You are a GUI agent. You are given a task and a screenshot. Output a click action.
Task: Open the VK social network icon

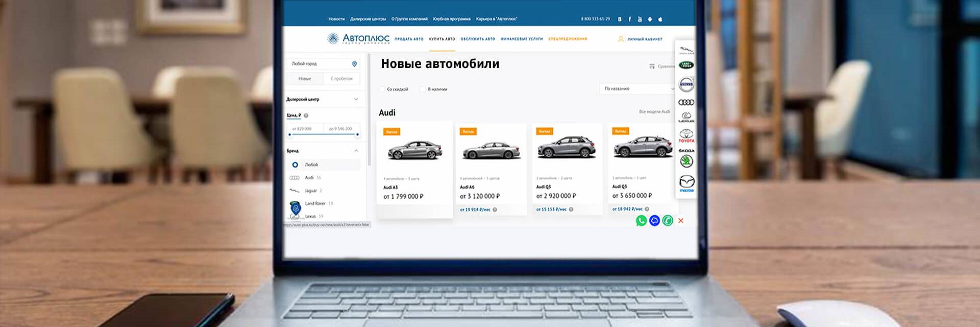(x=620, y=19)
